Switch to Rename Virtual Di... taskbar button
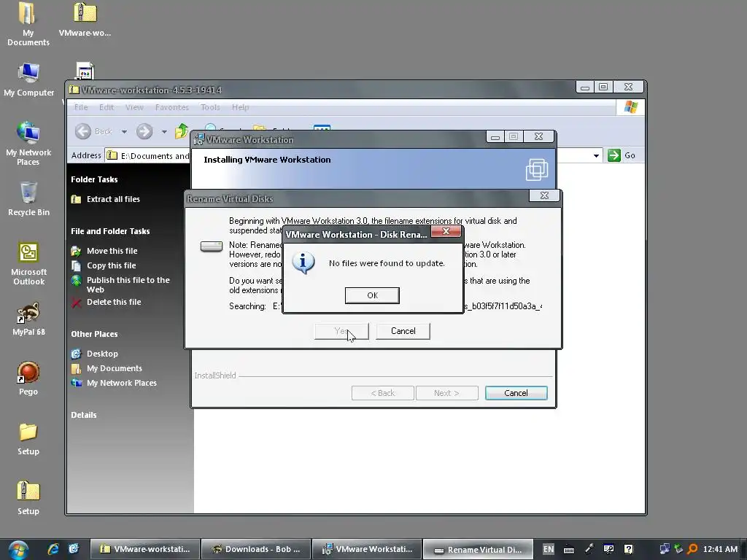Image resolution: width=747 pixels, height=560 pixels. click(479, 549)
